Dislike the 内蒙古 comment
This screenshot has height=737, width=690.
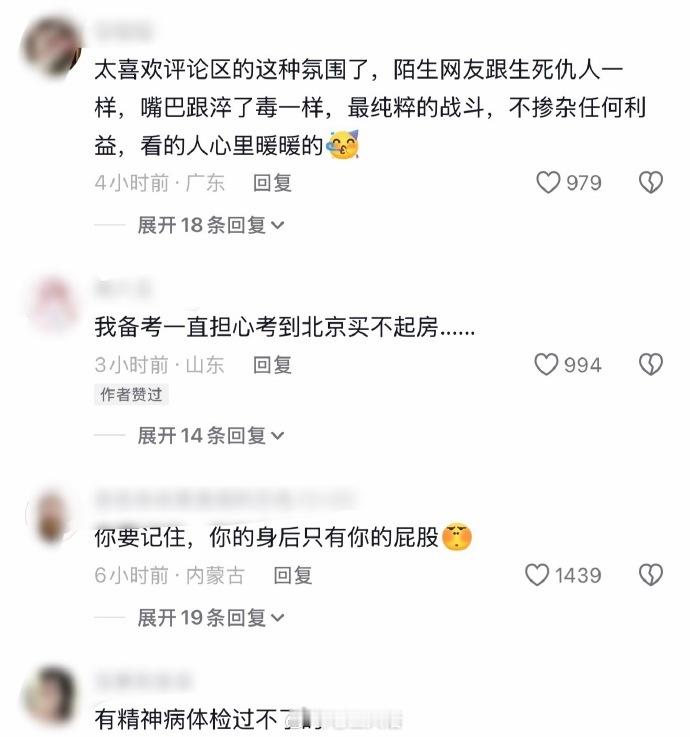click(x=651, y=575)
